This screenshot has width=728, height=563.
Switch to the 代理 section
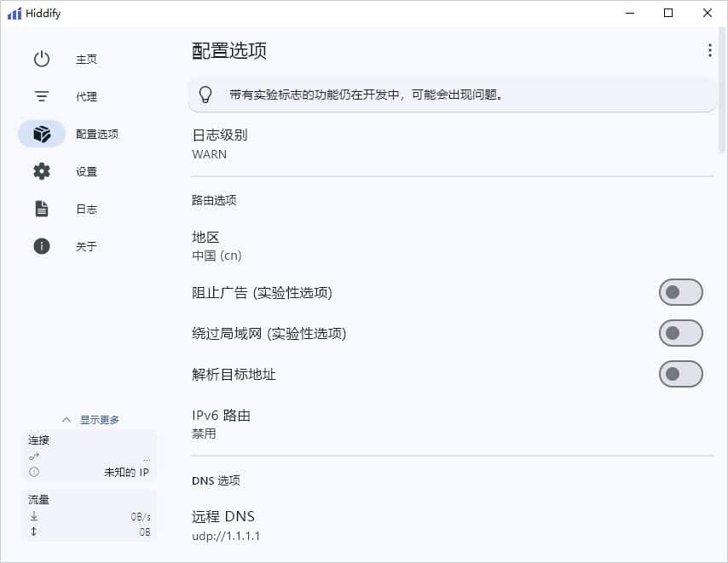85,96
